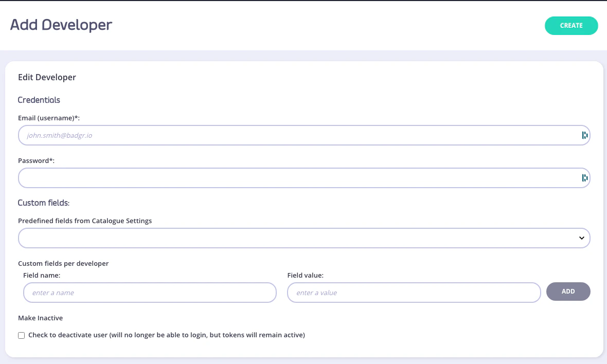Click the Make Inactive label
607x364 pixels.
click(40, 318)
